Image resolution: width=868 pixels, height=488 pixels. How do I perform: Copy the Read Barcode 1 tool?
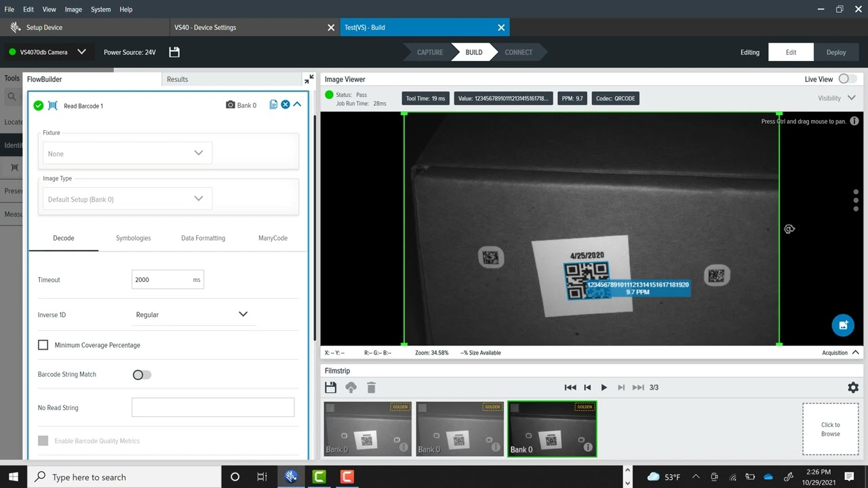click(x=273, y=104)
